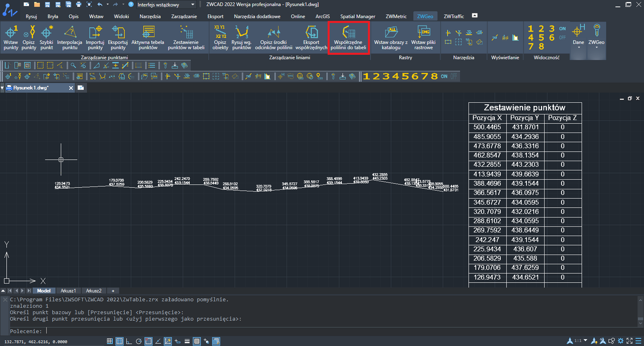Viewport: 644px width, 346px height.
Task: Click number 5 in Widoczność panel
Action: coord(541,37)
